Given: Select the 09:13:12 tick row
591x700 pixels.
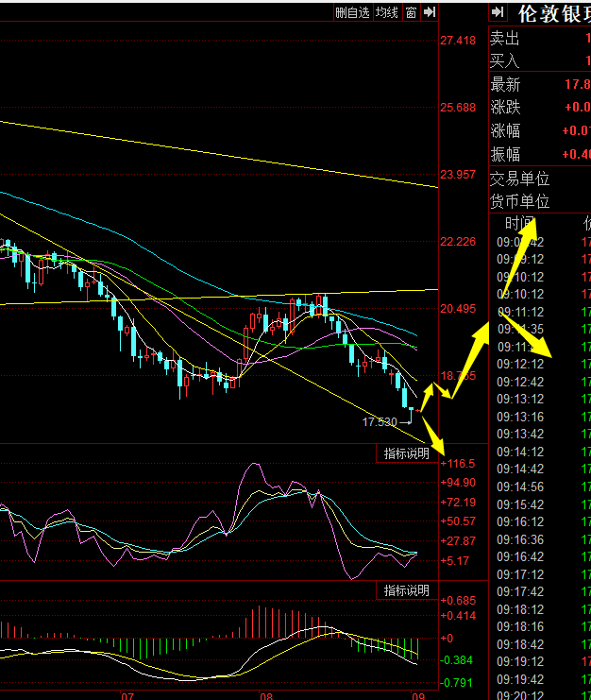Looking at the screenshot, I should (540, 399).
